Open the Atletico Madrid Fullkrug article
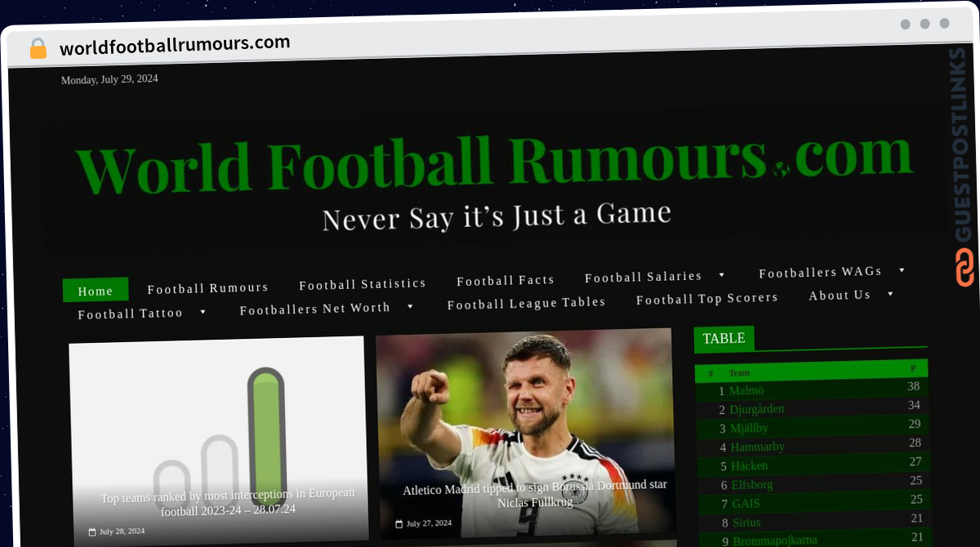The width and height of the screenshot is (980, 547). point(535,493)
